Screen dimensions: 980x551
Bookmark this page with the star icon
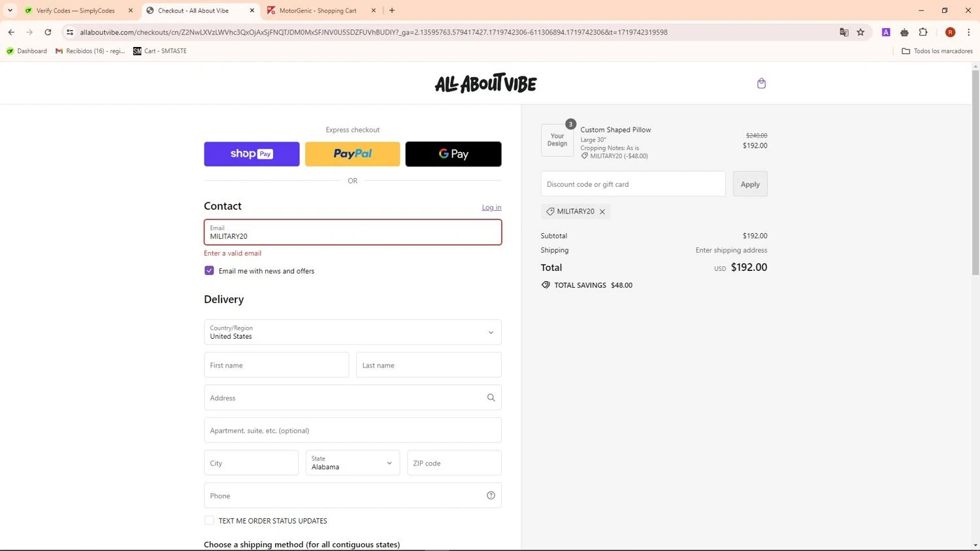(860, 32)
